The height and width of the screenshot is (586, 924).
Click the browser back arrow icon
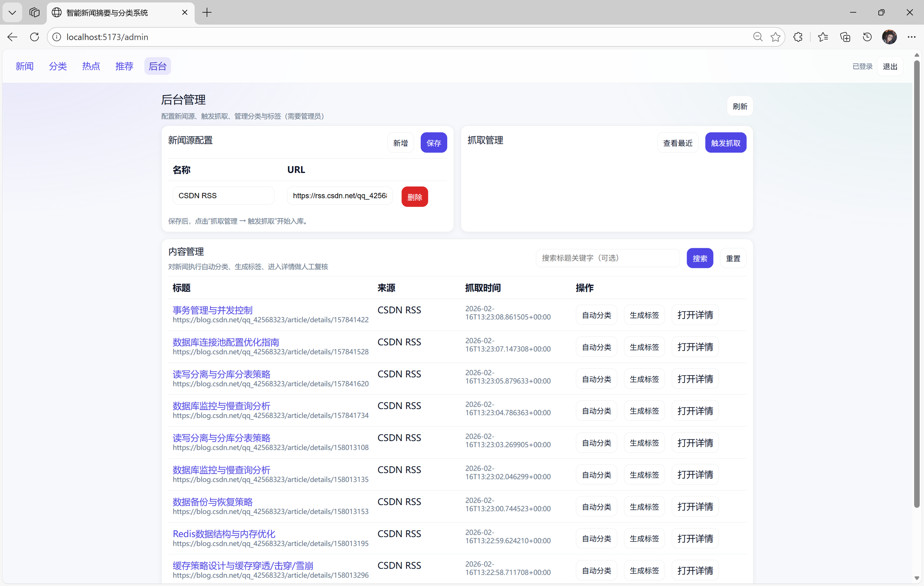[12, 37]
